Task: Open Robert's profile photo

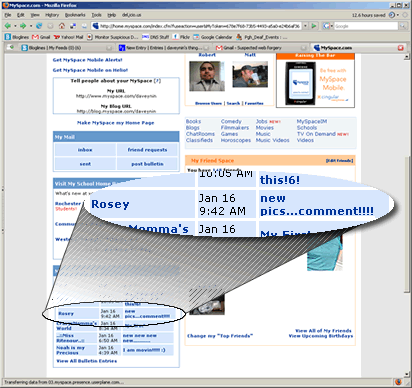Action: pyautogui.click(x=207, y=76)
